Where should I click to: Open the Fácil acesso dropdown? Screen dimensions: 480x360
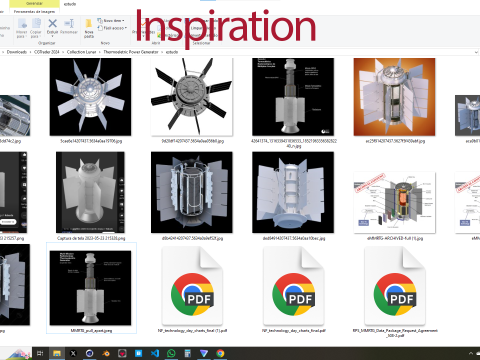pos(112,28)
